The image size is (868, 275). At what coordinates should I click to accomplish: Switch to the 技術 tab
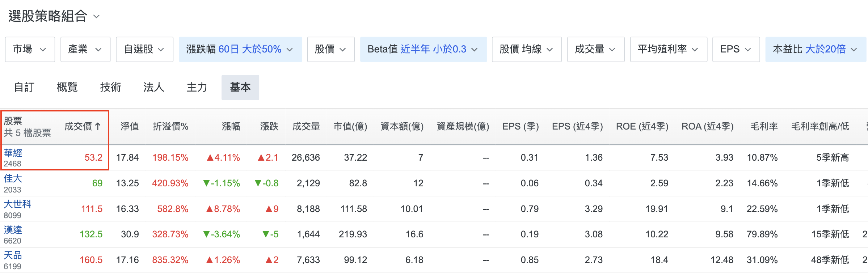click(x=110, y=87)
